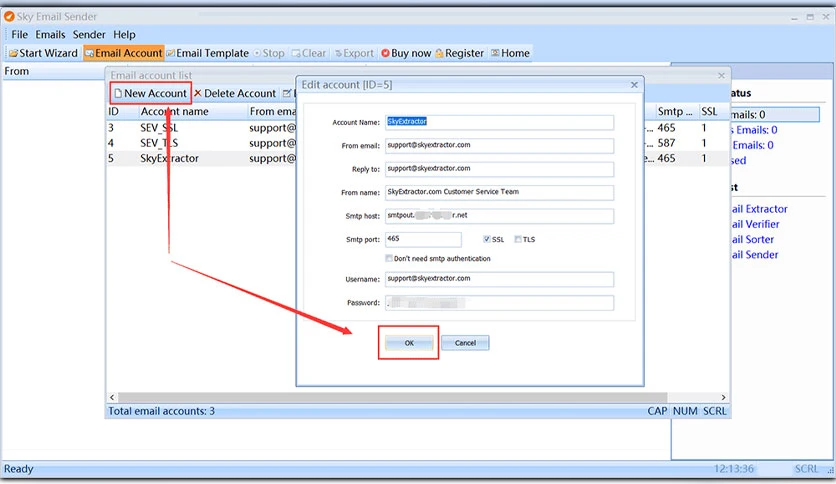This screenshot has width=836, height=484.
Task: Click the Reply to input field
Action: [x=499, y=169]
